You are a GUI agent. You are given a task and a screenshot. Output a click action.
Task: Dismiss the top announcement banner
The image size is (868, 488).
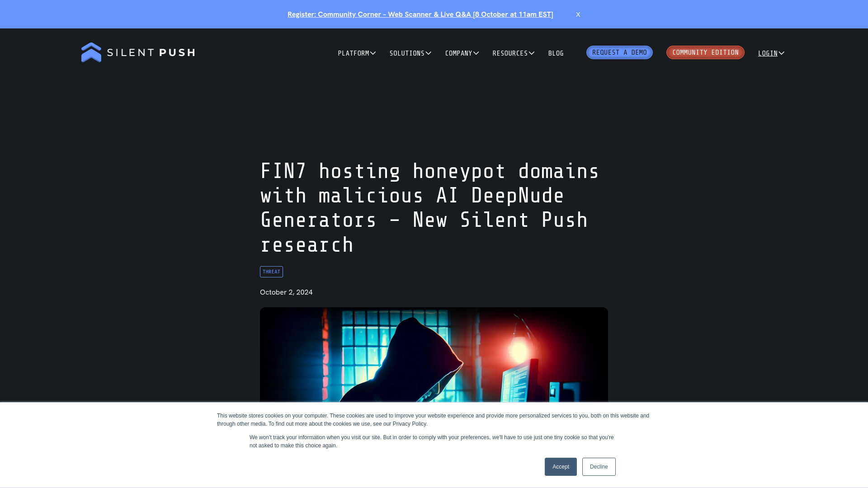pyautogui.click(x=578, y=14)
